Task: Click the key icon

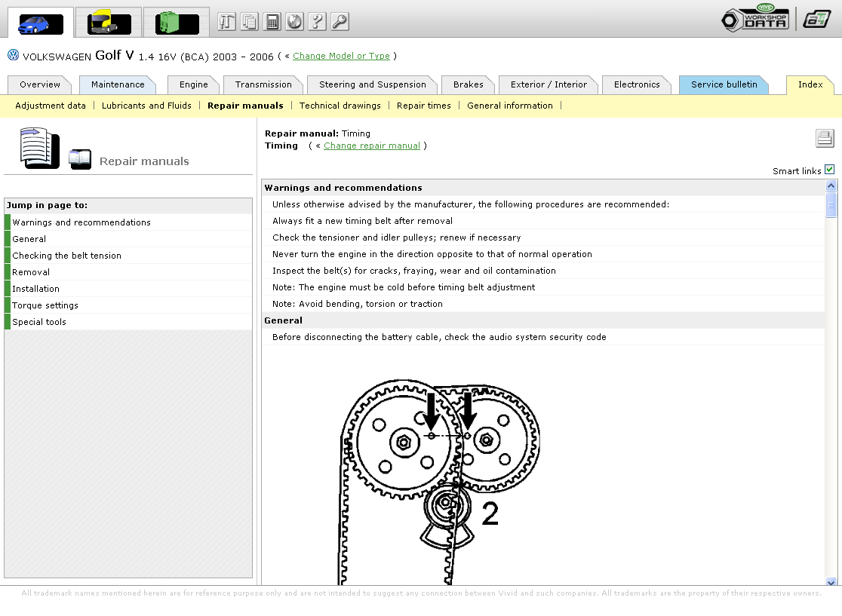Action: coord(340,21)
